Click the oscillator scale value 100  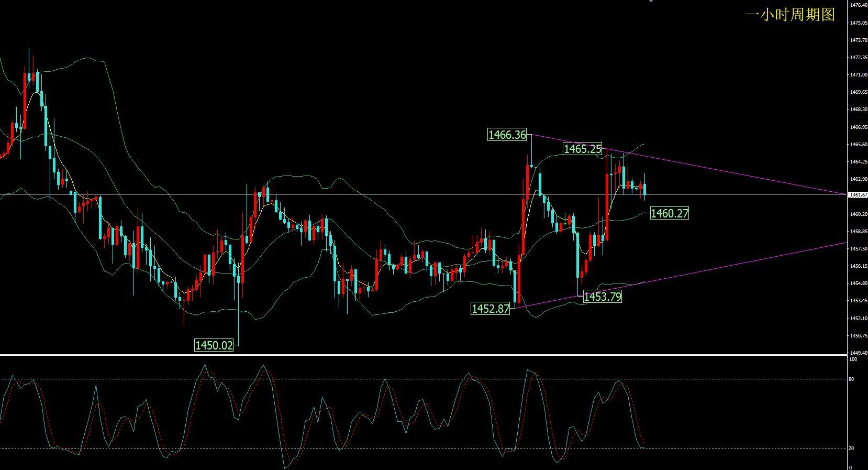853,359
